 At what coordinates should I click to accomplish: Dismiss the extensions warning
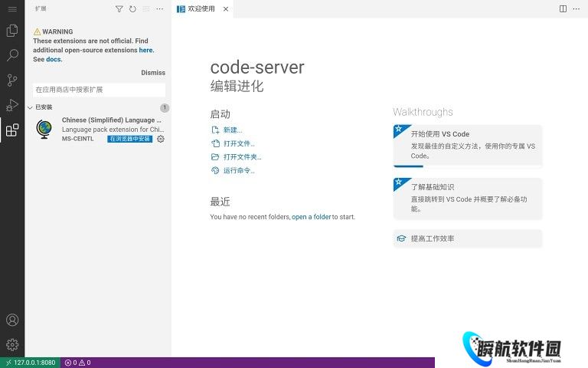153,73
